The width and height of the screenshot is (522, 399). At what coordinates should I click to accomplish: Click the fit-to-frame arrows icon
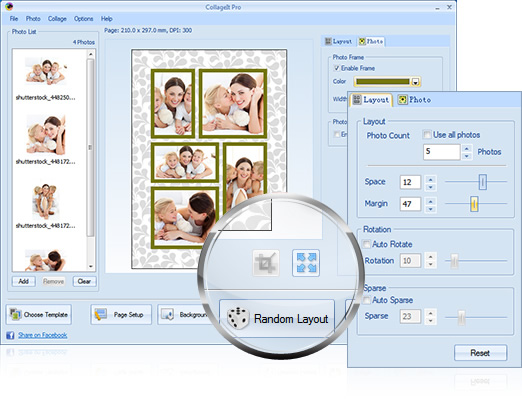coord(306,263)
